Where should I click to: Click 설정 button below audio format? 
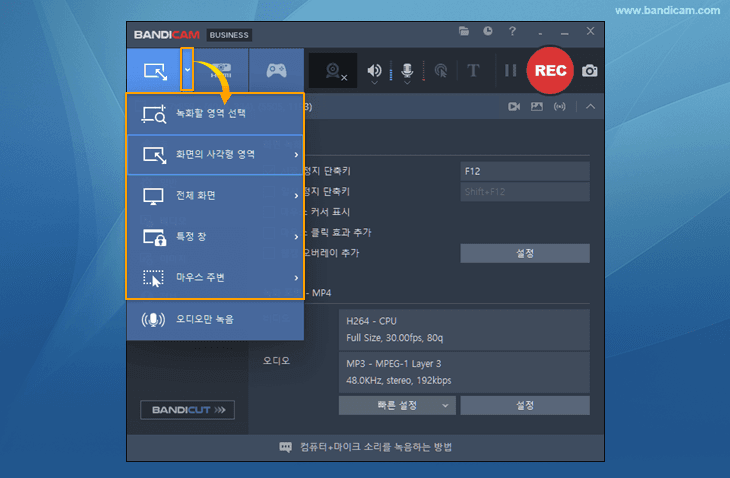[525, 405]
